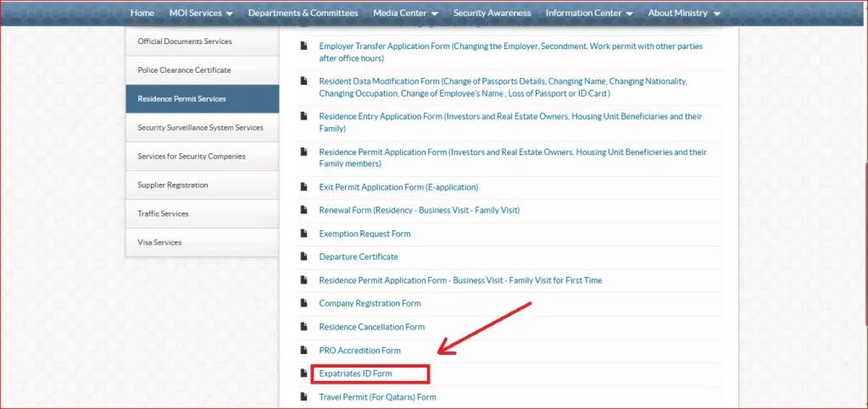Select Supplier Registration in sidebar
The height and width of the screenshot is (409, 868).
(x=202, y=185)
